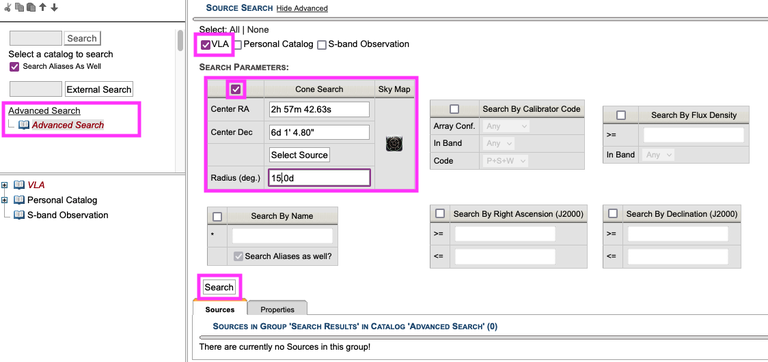
Task: Disable the Cone Search checkbox
Action: 236,90
